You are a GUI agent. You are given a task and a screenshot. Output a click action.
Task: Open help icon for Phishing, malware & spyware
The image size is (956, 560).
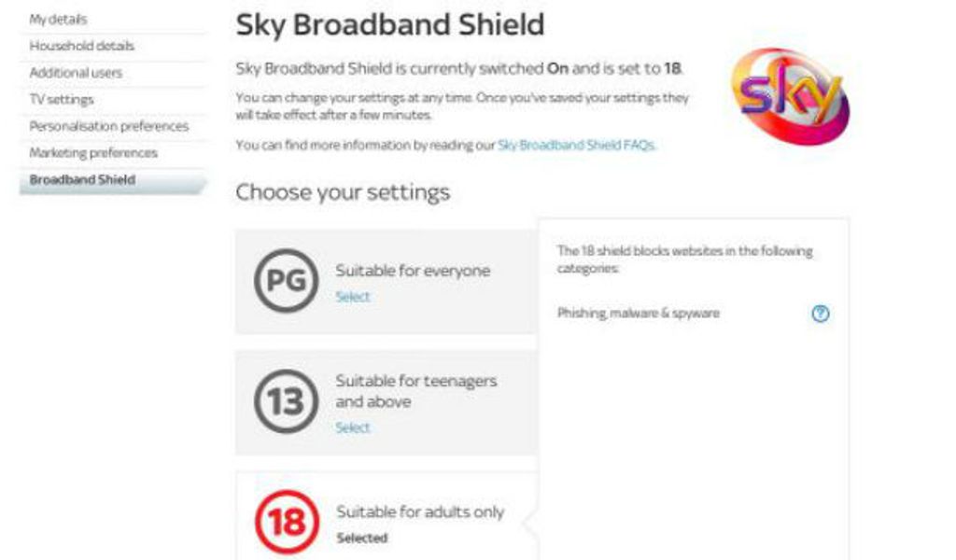tap(820, 314)
